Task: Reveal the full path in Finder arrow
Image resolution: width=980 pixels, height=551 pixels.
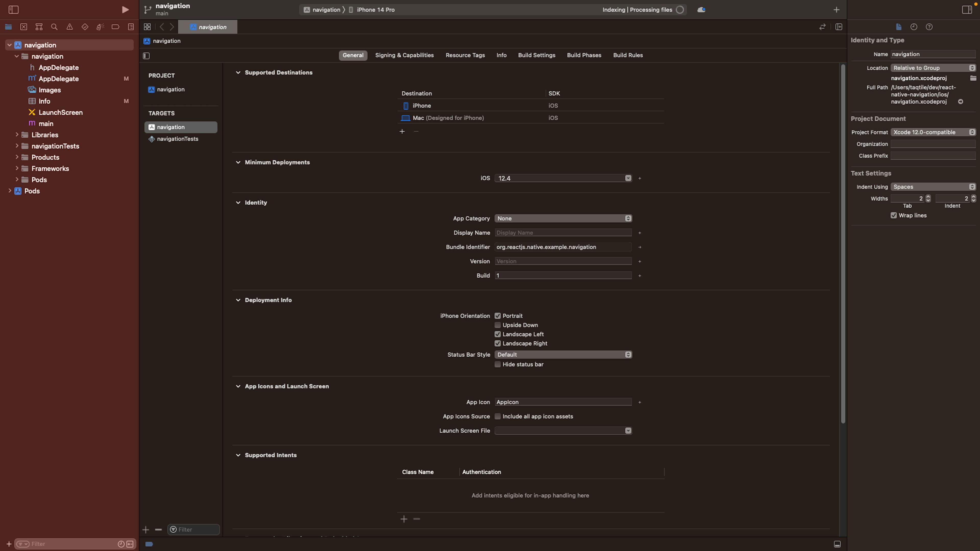Action: (961, 102)
